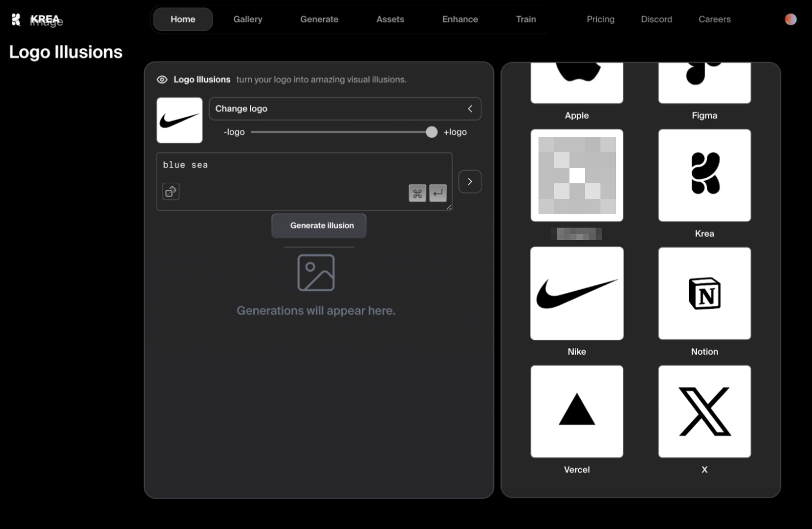Click the Figma label text
Screen dimensions: 812x529
pyautogui.click(x=705, y=115)
